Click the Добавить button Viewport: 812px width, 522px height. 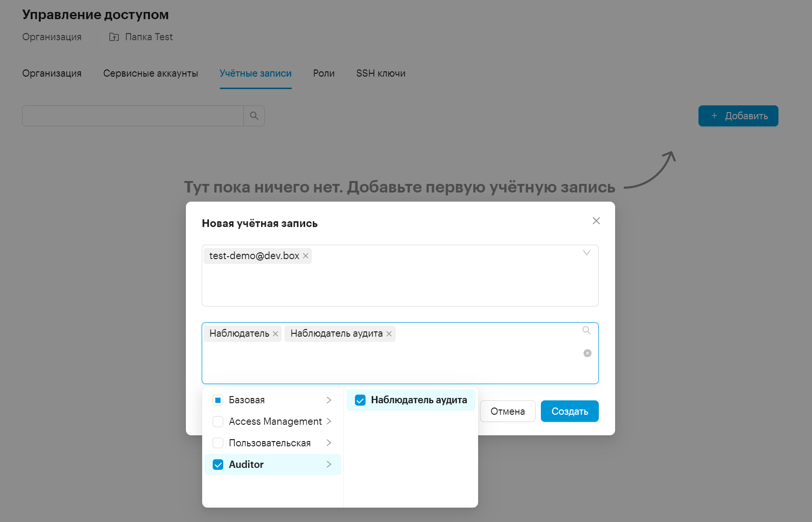(738, 116)
